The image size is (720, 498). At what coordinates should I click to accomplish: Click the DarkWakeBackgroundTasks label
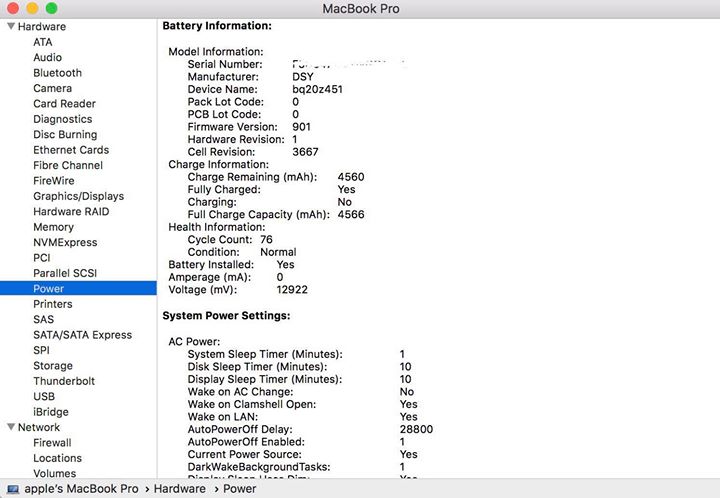(x=259, y=467)
